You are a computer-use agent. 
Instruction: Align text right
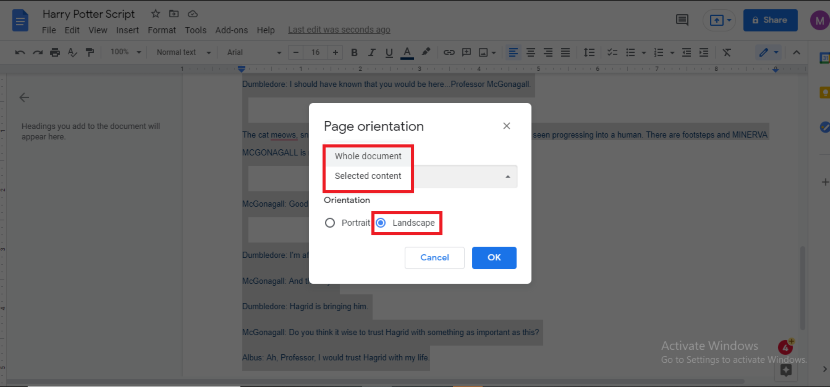click(x=548, y=52)
